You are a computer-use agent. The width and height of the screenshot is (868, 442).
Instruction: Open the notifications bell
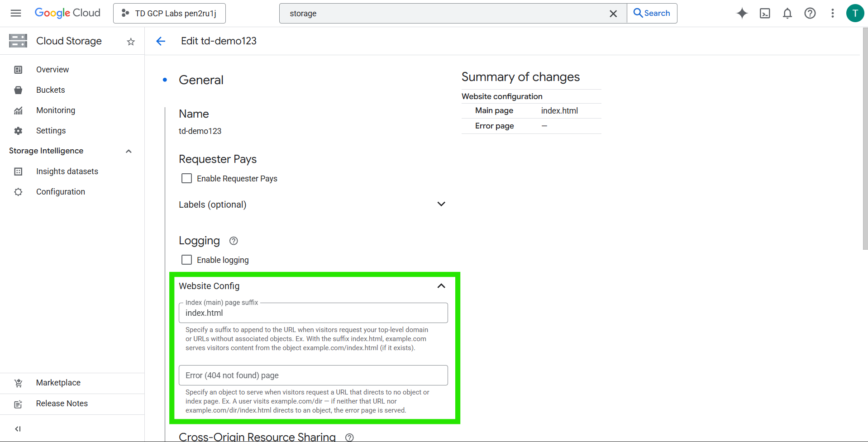(x=787, y=13)
